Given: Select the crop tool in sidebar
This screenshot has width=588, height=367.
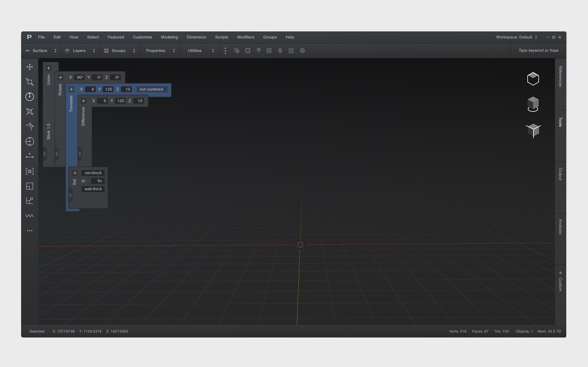Looking at the screenshot, I should (x=30, y=82).
